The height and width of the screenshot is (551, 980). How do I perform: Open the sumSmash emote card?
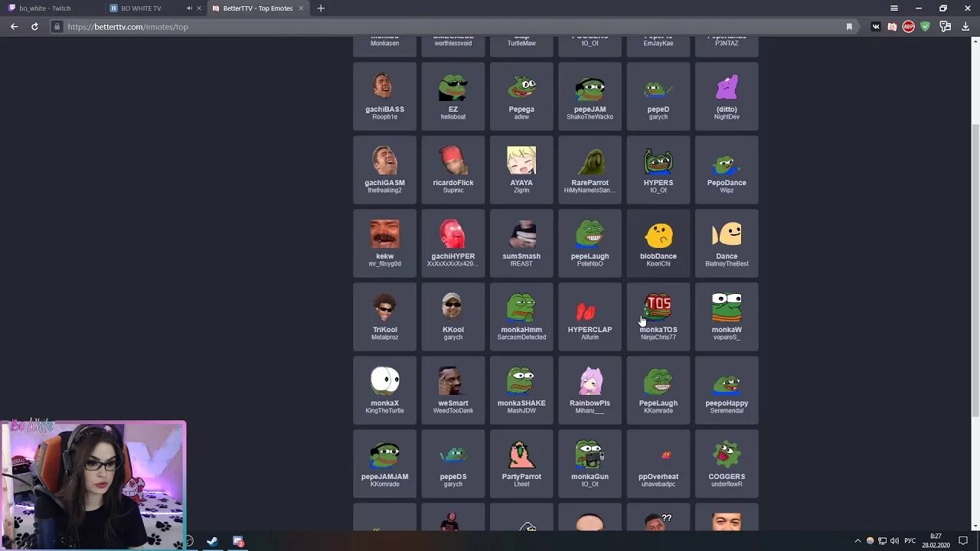(521, 243)
